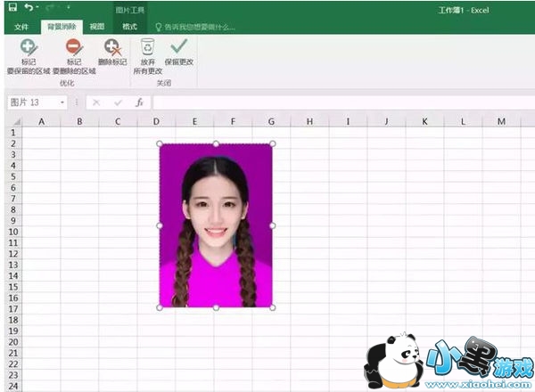This screenshot has height=392, width=535.
Task: Open the 文件 (File) menu tab
Action: (21, 27)
